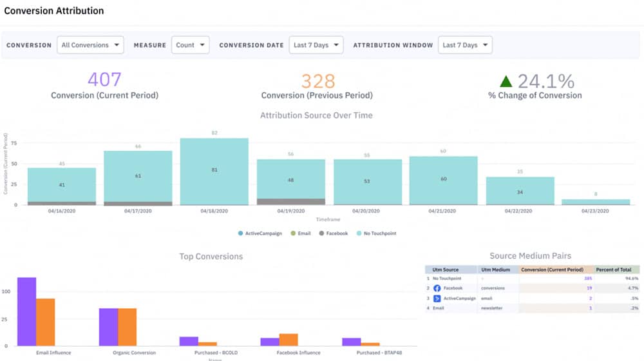Toggle Email legend color dot

[x=293, y=233]
